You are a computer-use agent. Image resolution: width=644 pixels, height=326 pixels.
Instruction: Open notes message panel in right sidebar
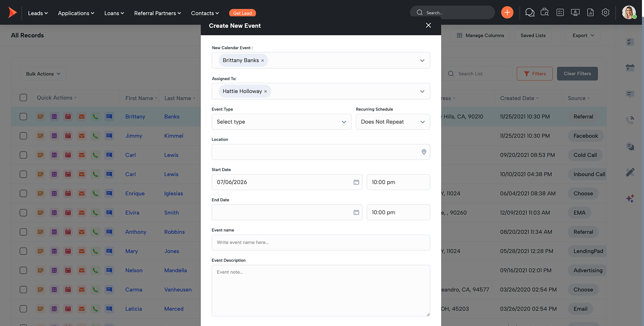[x=630, y=94]
